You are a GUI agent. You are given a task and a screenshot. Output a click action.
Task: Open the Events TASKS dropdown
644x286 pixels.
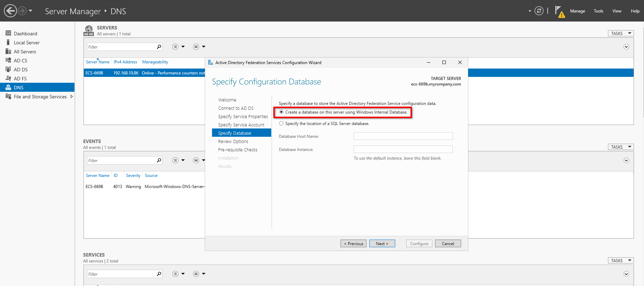pos(620,147)
